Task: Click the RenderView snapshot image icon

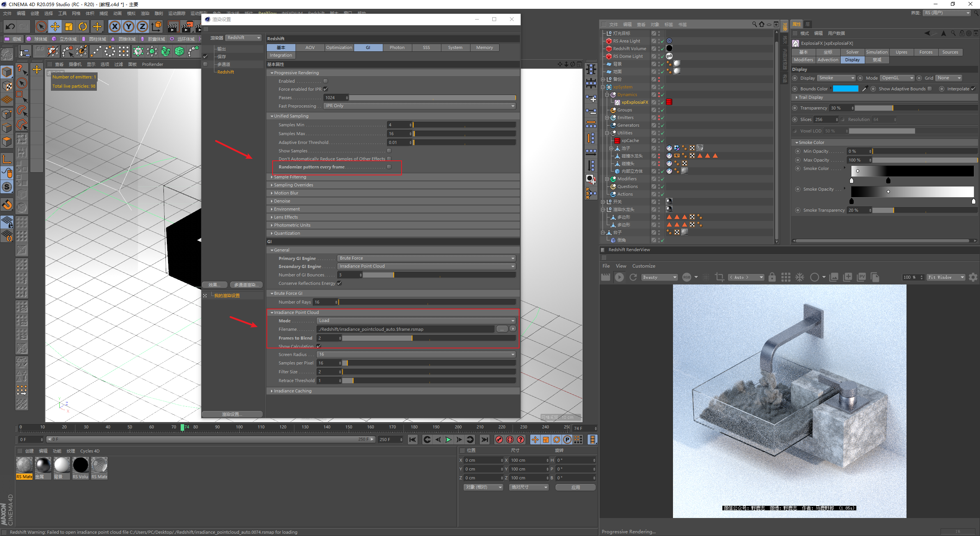Action: [x=834, y=277]
